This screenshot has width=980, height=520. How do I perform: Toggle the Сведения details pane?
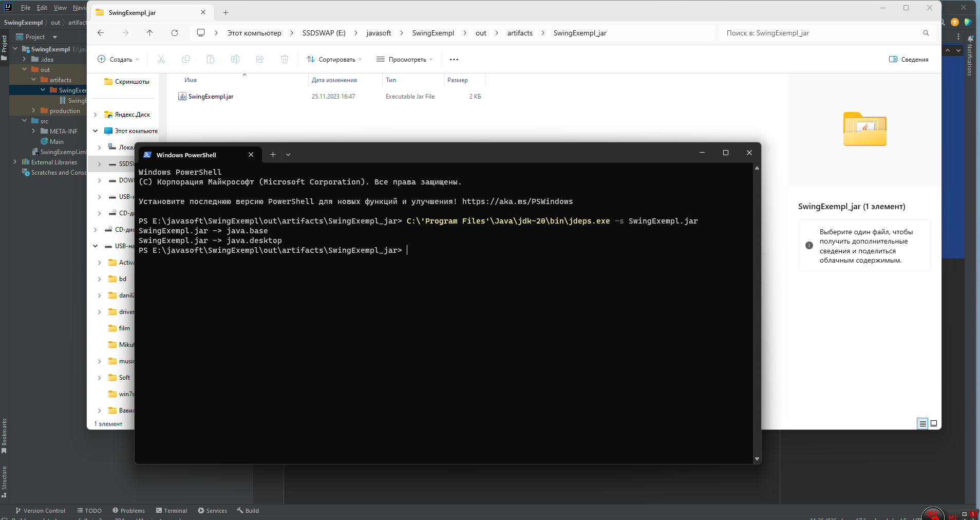(x=909, y=59)
